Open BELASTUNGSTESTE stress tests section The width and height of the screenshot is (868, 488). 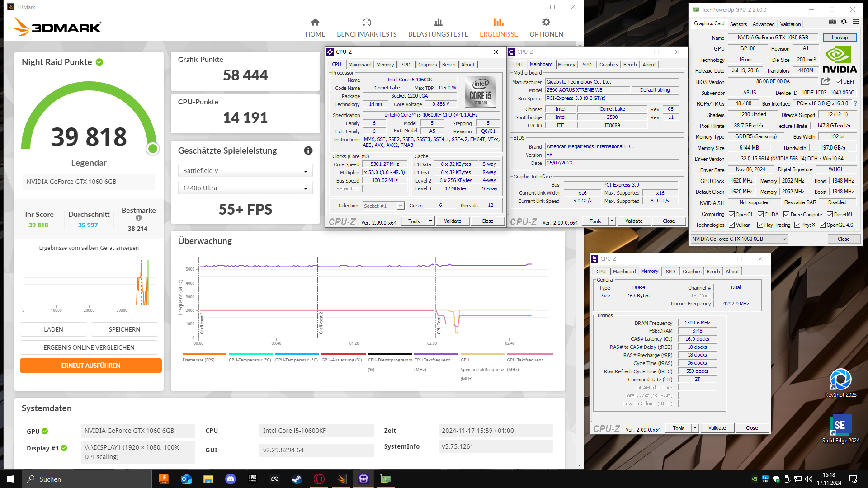tap(438, 28)
